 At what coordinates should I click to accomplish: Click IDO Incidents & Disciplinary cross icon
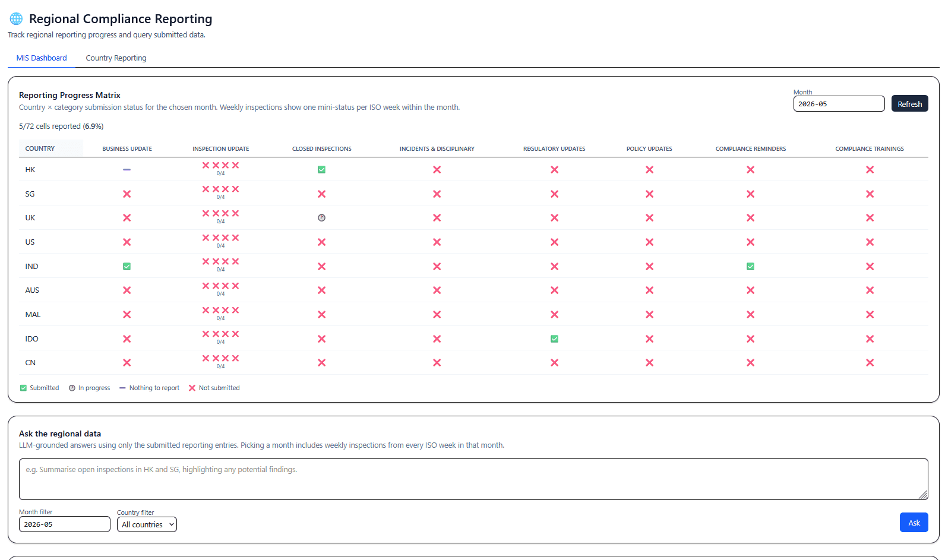coord(437,339)
